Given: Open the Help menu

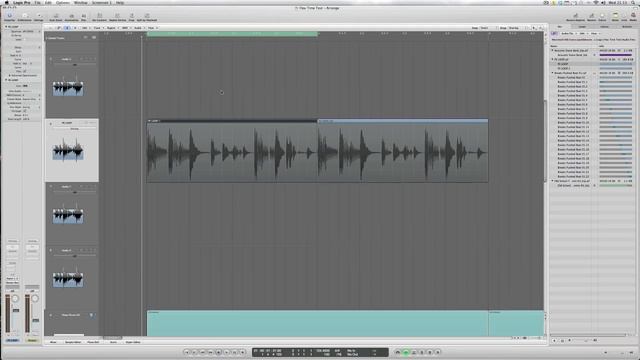Looking at the screenshot, I should 120,2.
